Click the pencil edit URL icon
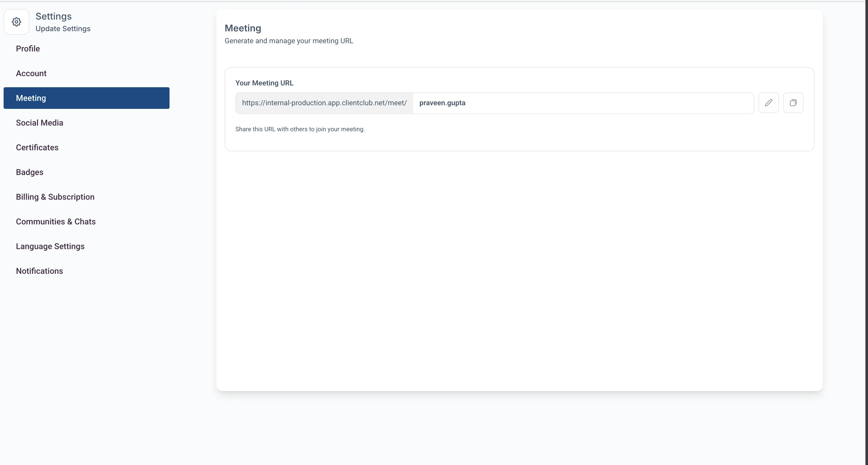The width and height of the screenshot is (868, 465). pyautogui.click(x=768, y=103)
